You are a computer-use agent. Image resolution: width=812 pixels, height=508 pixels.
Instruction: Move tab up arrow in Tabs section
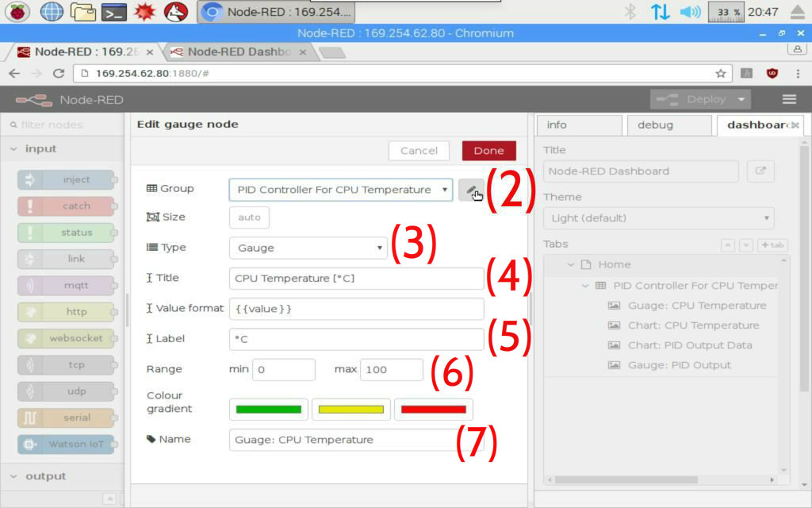click(x=728, y=244)
